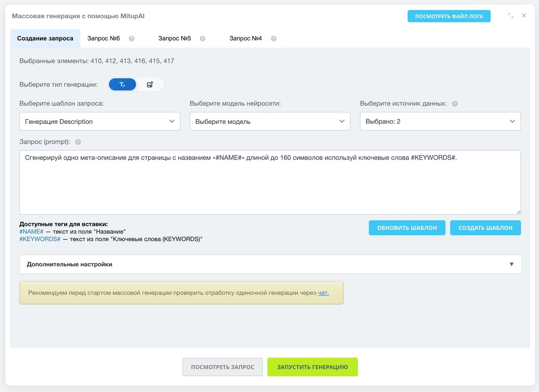This screenshot has width=539, height=392.
Task: Close the MitupAI generation dialog
Action: [524, 15]
